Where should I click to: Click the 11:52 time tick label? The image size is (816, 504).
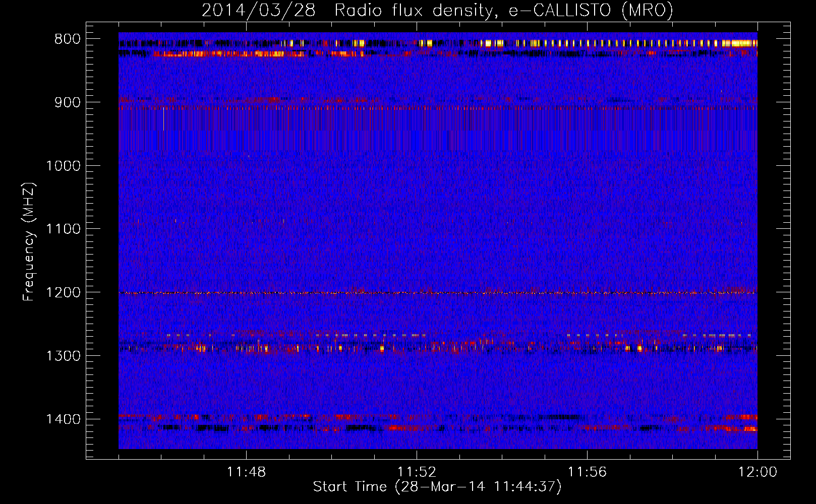pyautogui.click(x=417, y=472)
